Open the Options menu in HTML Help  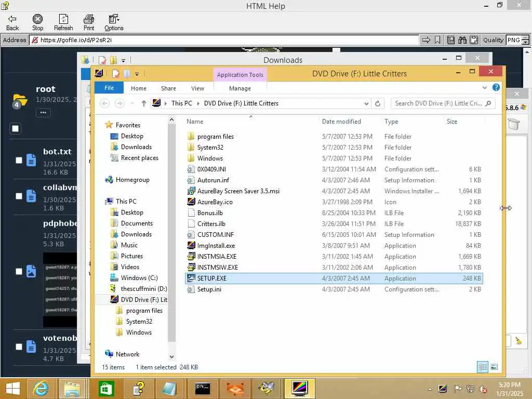pos(114,22)
